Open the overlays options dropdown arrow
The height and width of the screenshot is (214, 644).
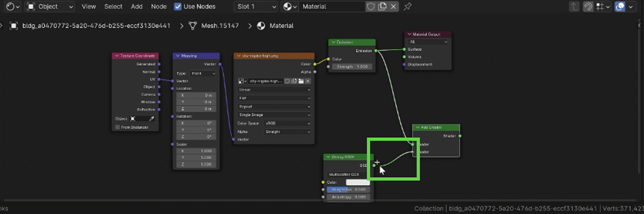coord(631,6)
